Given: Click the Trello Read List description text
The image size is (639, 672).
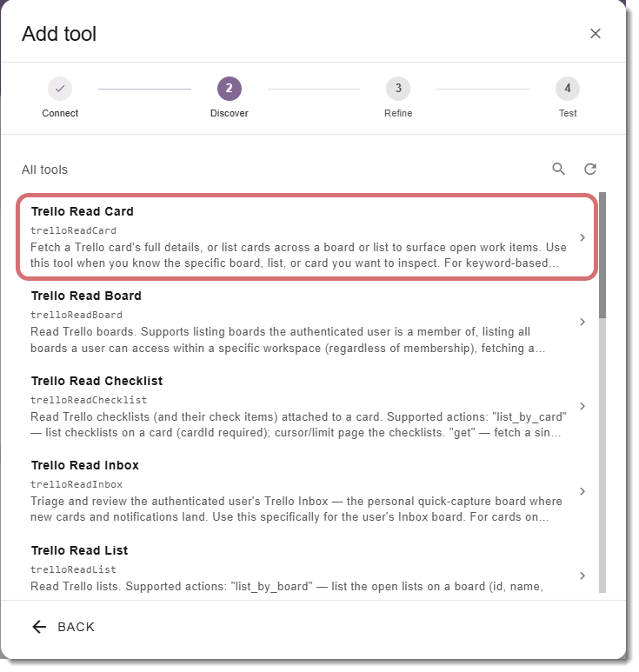Looking at the screenshot, I should point(287,586).
